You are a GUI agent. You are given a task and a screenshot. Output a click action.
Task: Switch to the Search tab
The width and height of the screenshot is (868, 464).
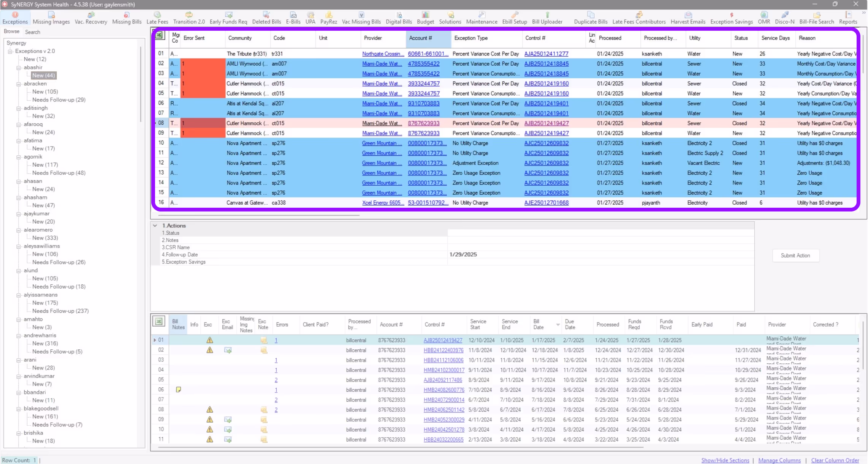[x=33, y=32]
